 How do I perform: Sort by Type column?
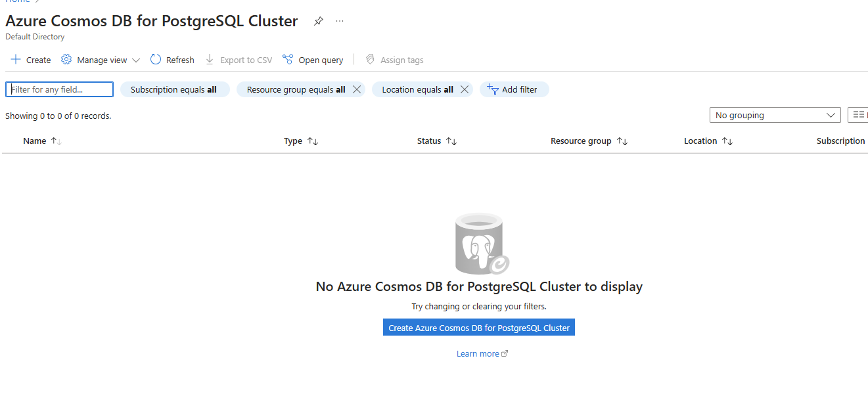pos(313,141)
